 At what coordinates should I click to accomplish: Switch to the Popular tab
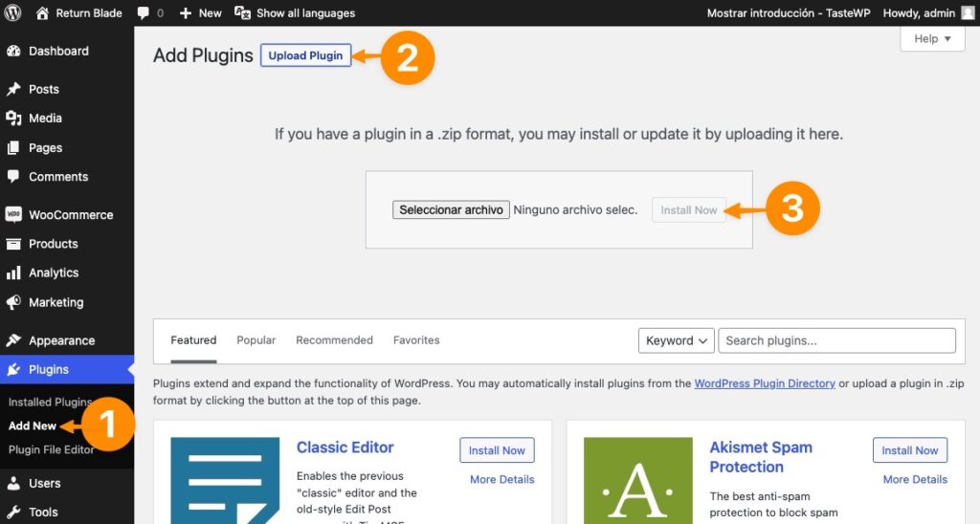point(256,340)
